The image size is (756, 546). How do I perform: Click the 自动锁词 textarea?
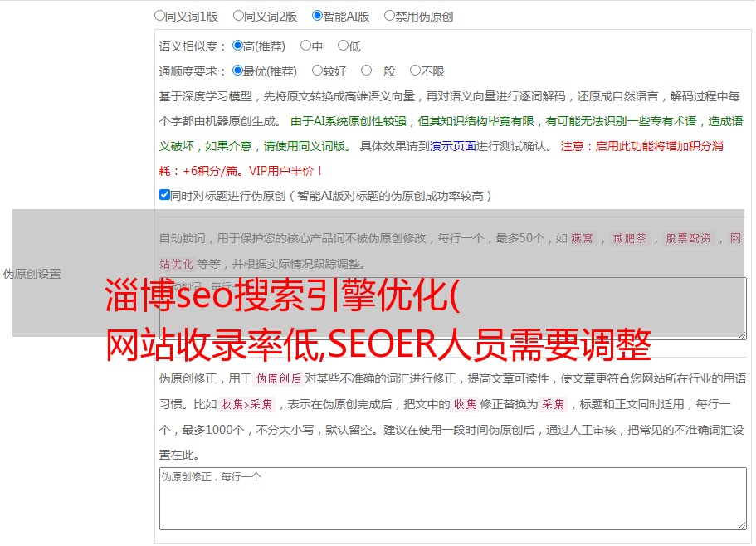(x=453, y=309)
